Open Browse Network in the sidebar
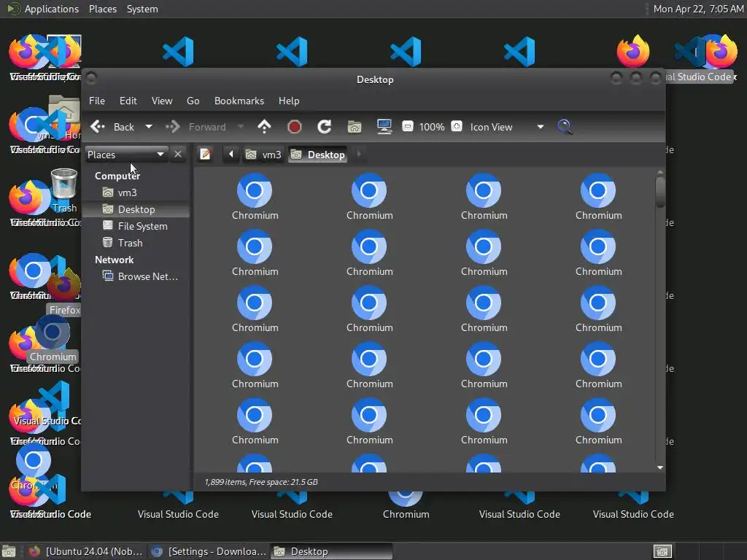 pyautogui.click(x=136, y=276)
